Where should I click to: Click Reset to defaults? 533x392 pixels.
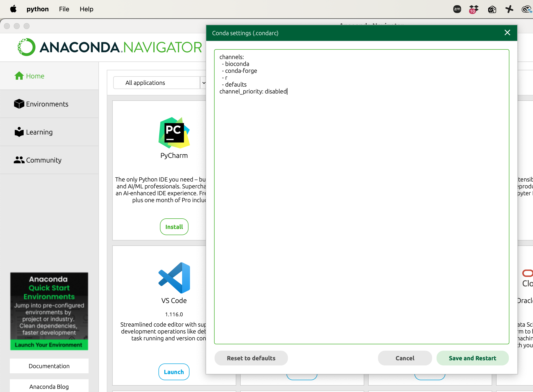click(251, 358)
